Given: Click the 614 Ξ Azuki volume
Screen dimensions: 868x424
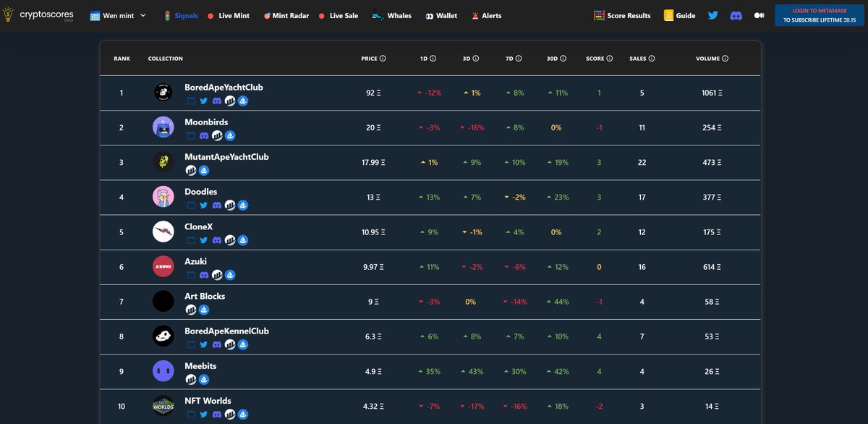Looking at the screenshot, I should (712, 267).
